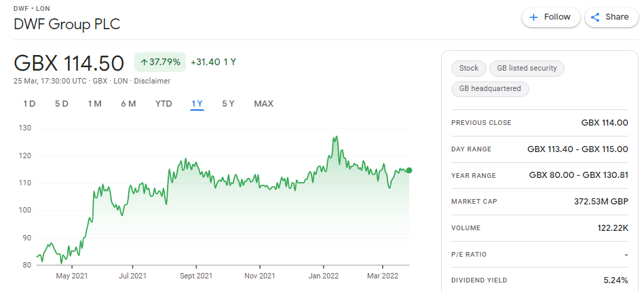Show the MAX chart range
The width and height of the screenshot is (644, 292).
click(264, 104)
